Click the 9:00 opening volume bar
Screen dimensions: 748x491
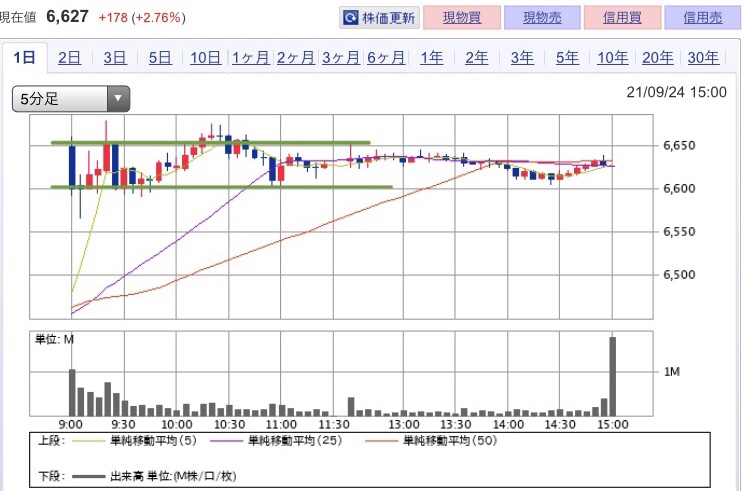72,393
